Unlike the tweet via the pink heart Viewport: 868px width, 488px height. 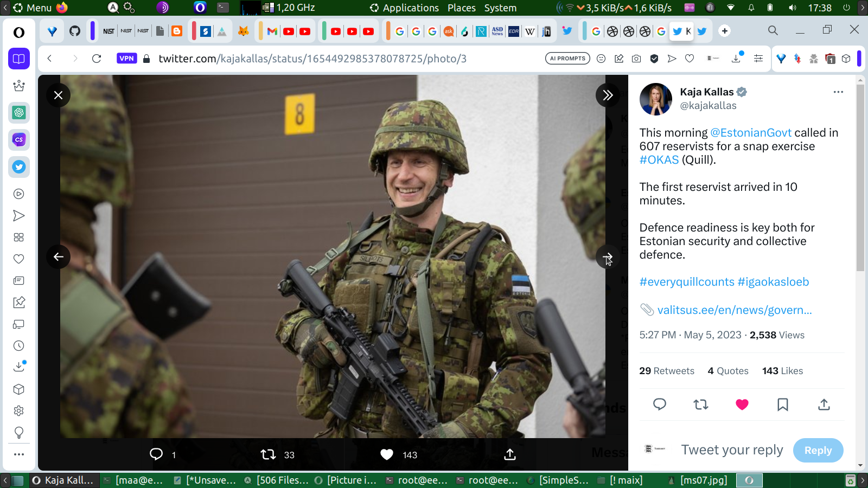click(742, 404)
